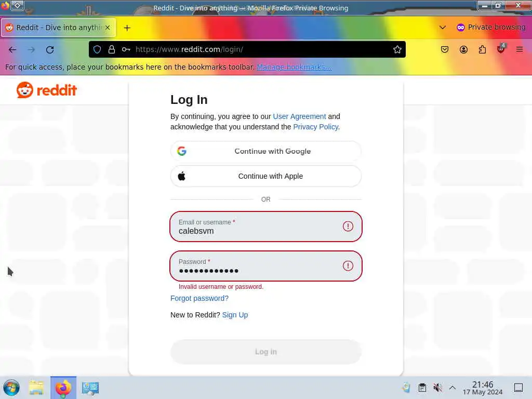Screen dimensions: 532x399
Task: Open Firefox account icon
Action: pyautogui.click(x=463, y=49)
